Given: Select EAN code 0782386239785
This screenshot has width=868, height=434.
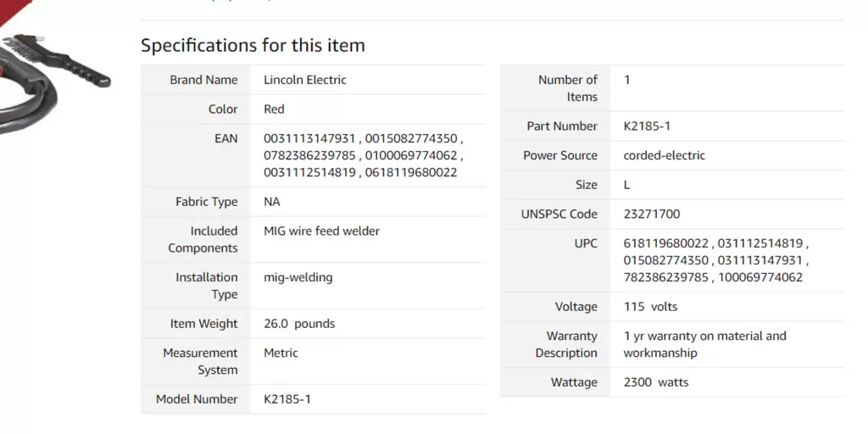Looking at the screenshot, I should [309, 156].
